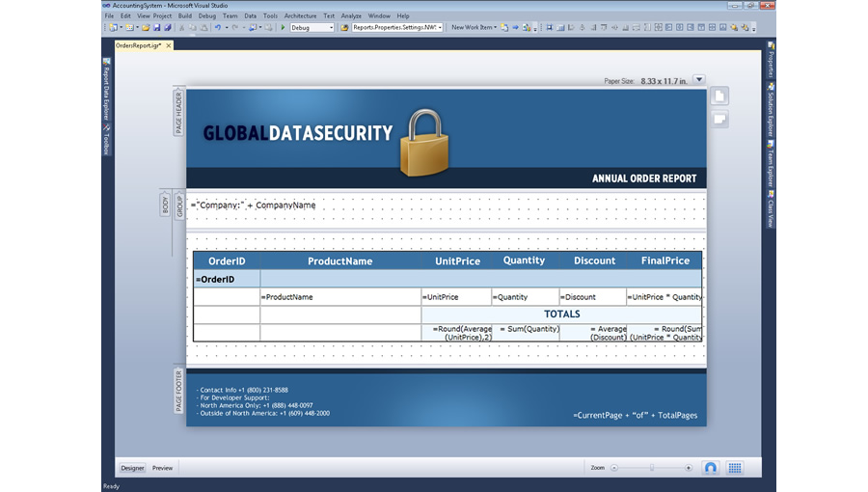Open the Edit menu
Image resolution: width=868 pixels, height=492 pixels.
point(125,16)
